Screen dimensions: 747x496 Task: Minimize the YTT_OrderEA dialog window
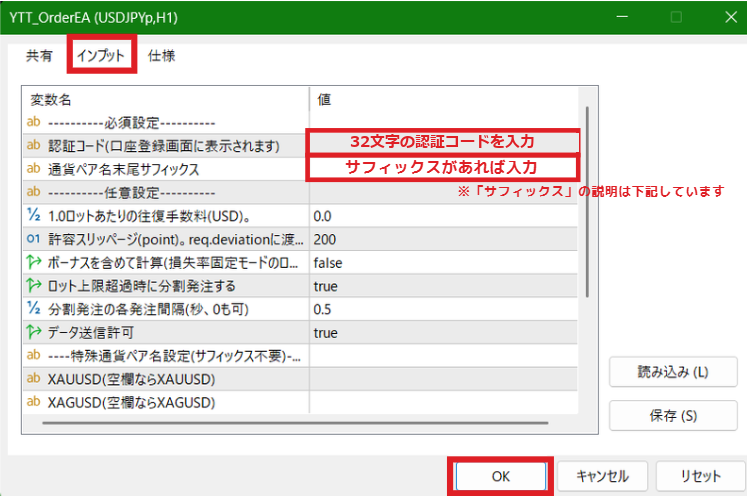click(622, 17)
